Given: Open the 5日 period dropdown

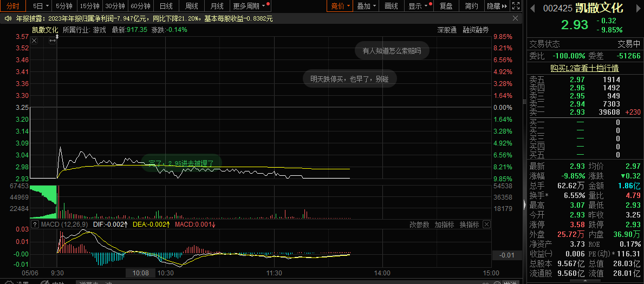Looking at the screenshot, I should coord(41,6).
